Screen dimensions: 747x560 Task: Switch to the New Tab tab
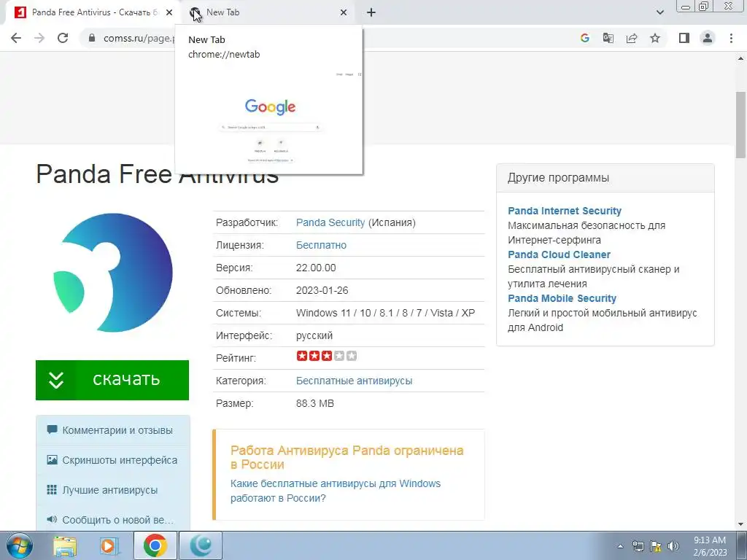point(269,12)
